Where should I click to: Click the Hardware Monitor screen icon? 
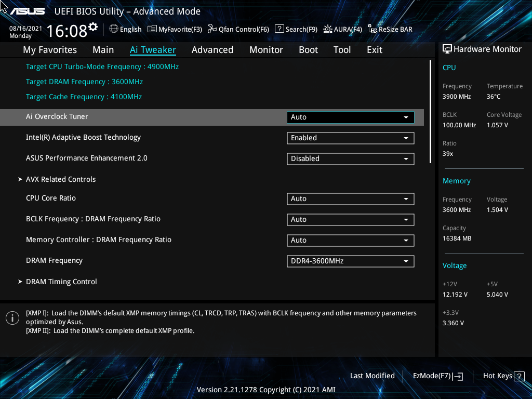447,49
